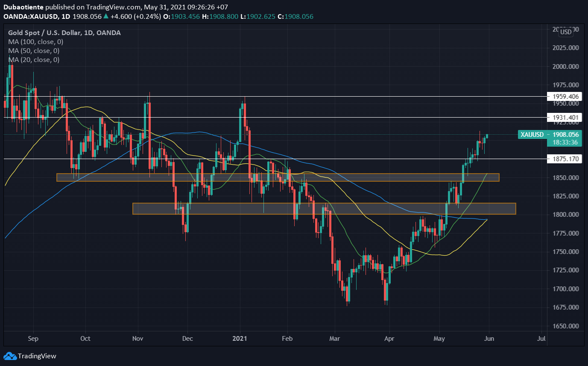
Task: Click the 1959.406 horizontal line price label
Action: pyautogui.click(x=565, y=97)
